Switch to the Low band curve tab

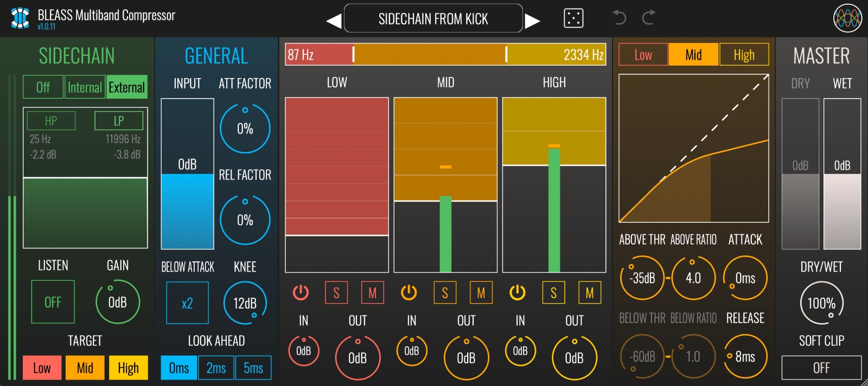coord(643,55)
